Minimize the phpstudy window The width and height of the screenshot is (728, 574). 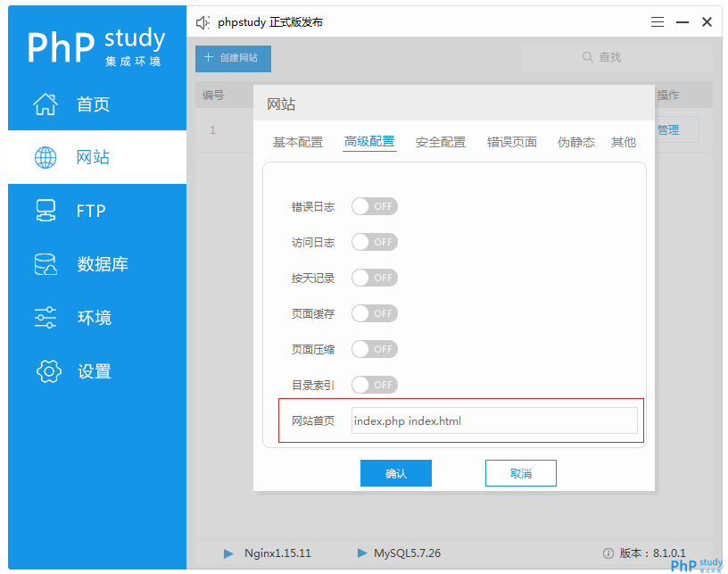682,21
